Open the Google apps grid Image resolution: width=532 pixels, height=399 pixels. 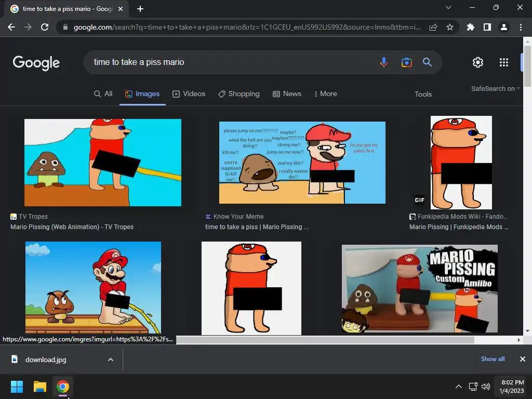click(504, 62)
